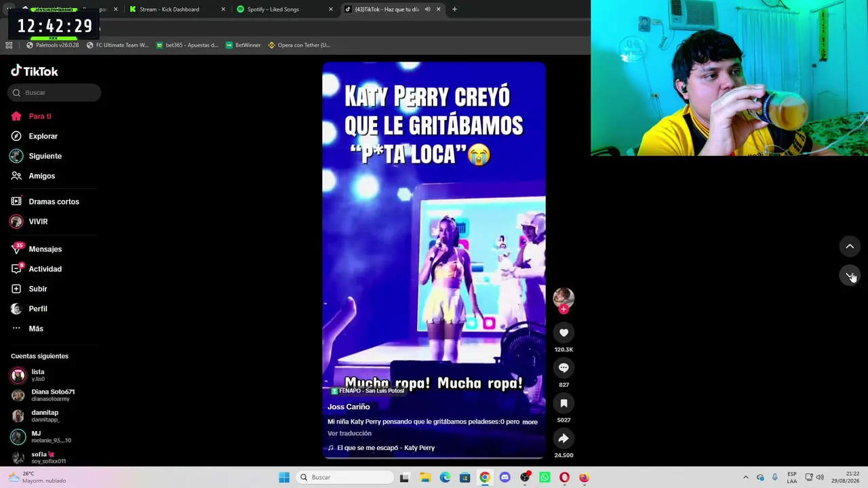Open WhatsApp from the taskbar

[545, 477]
